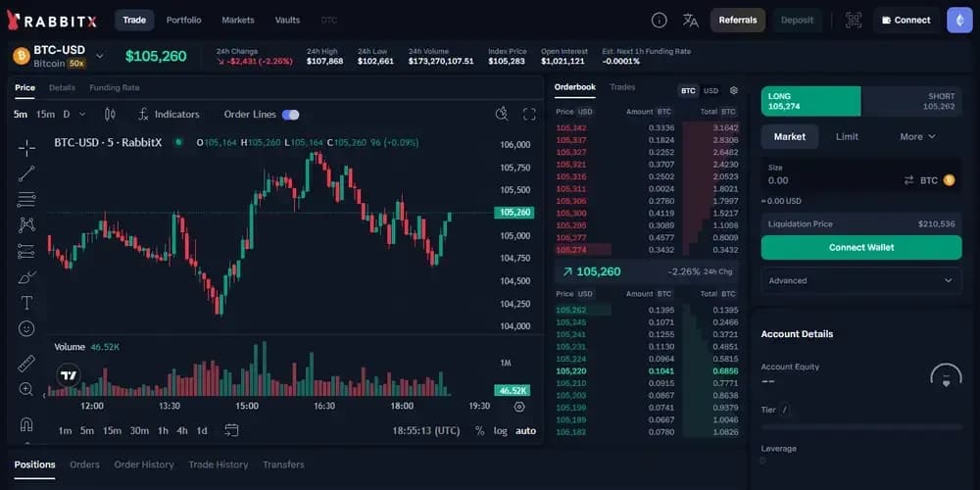This screenshot has width=980, height=490.
Task: Toggle the Order Lines switch
Action: 291,115
